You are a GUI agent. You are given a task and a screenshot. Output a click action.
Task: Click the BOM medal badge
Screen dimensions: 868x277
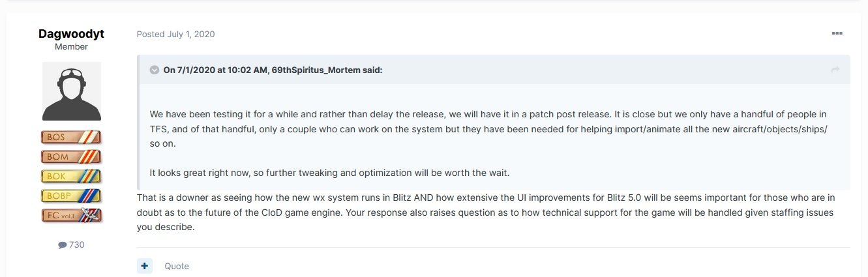(72, 156)
